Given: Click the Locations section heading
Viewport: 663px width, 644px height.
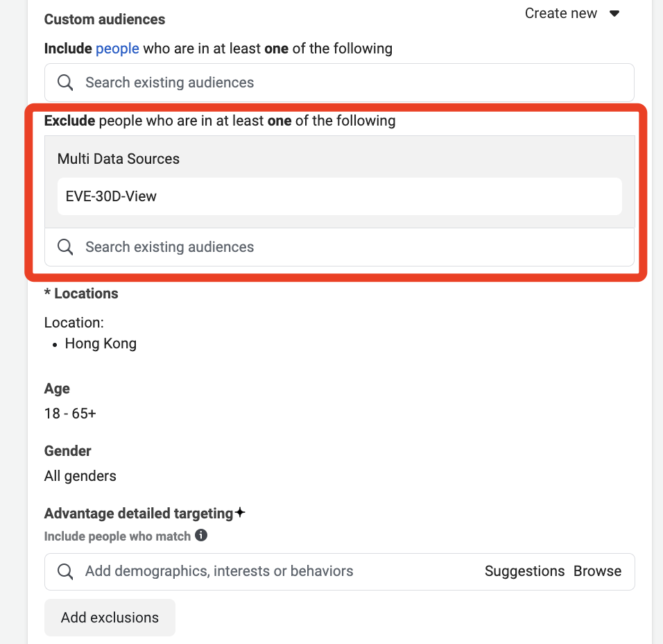Looking at the screenshot, I should point(81,294).
